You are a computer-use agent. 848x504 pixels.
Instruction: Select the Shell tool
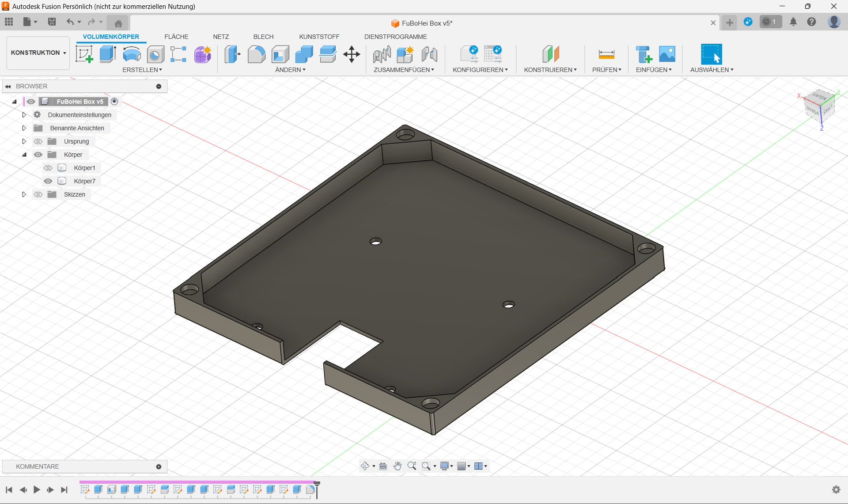(x=280, y=54)
